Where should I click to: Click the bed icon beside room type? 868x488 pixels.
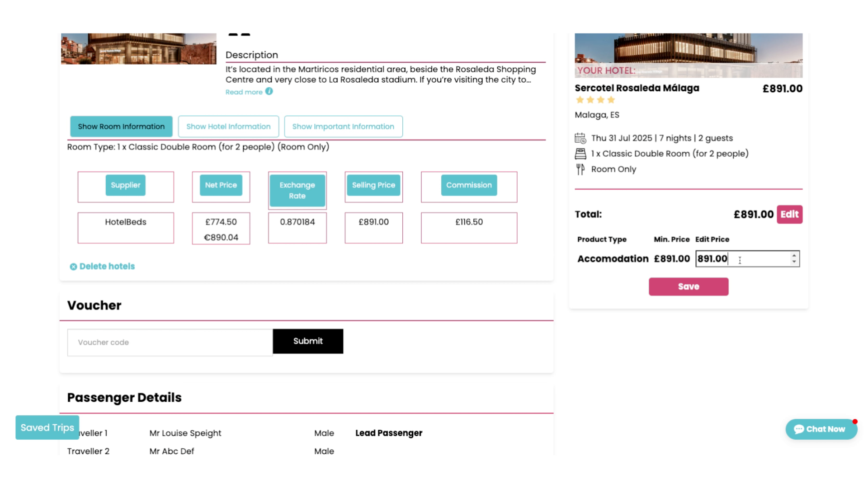tap(580, 154)
